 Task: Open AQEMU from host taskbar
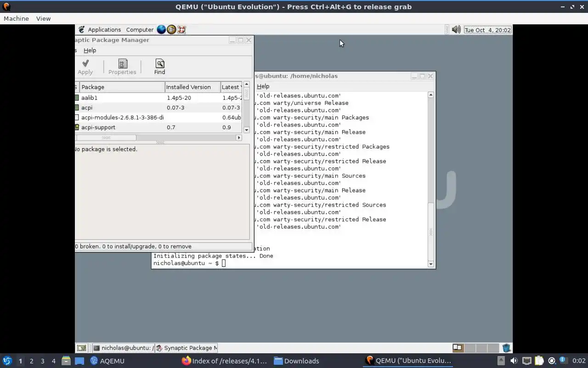107,361
